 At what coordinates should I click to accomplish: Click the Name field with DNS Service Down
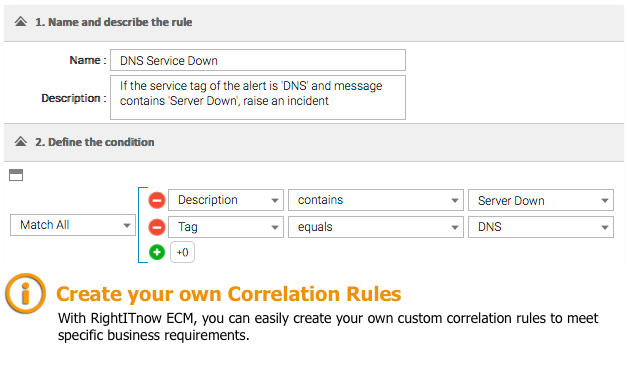pyautogui.click(x=258, y=60)
